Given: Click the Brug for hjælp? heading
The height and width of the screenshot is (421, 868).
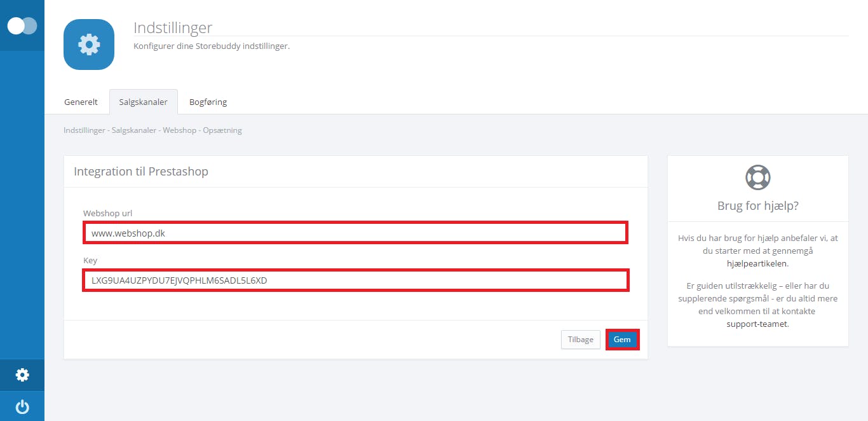Looking at the screenshot, I should tap(758, 206).
